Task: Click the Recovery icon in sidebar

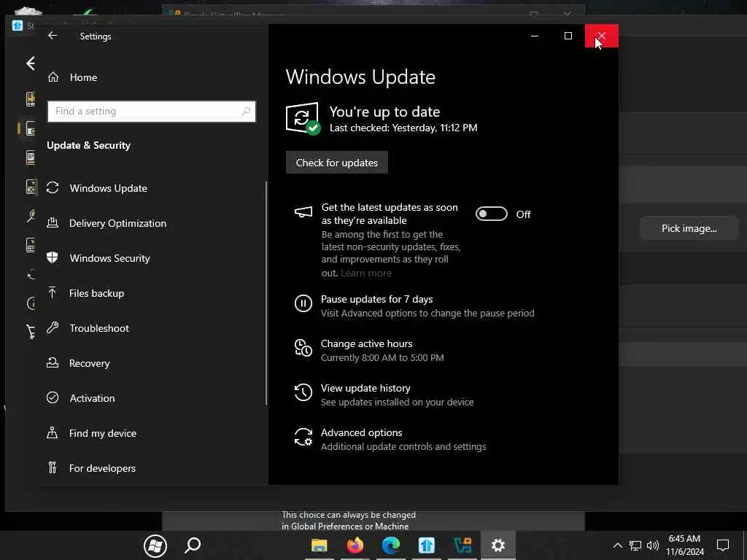Action: point(53,363)
